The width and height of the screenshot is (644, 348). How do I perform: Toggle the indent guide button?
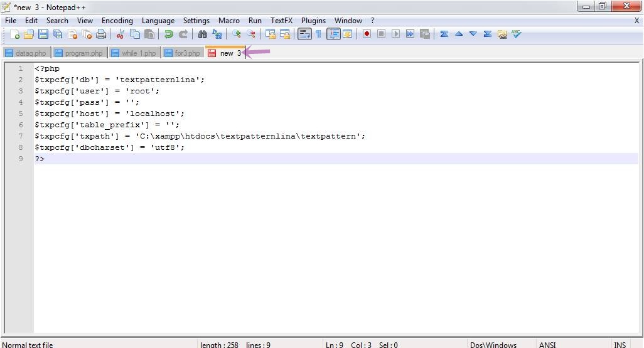click(x=333, y=34)
